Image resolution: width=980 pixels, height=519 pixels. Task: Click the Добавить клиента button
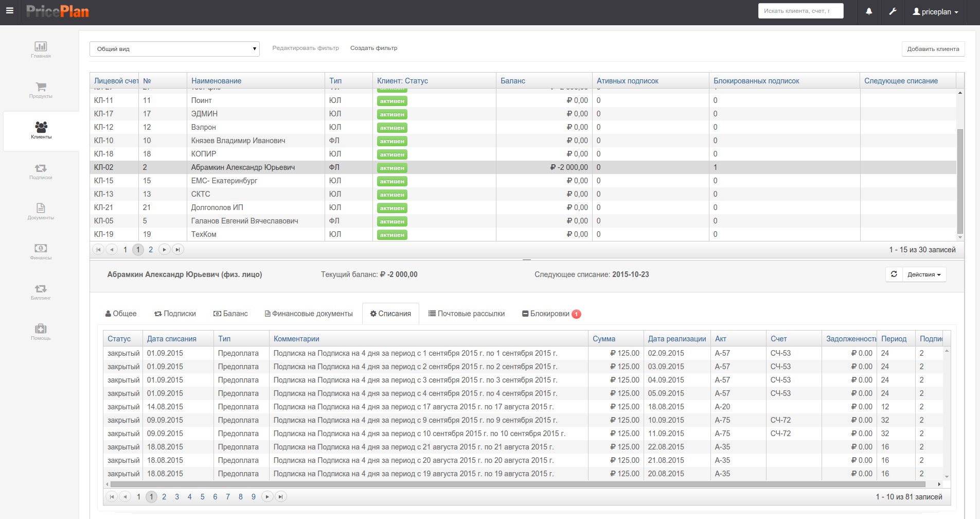tap(933, 49)
